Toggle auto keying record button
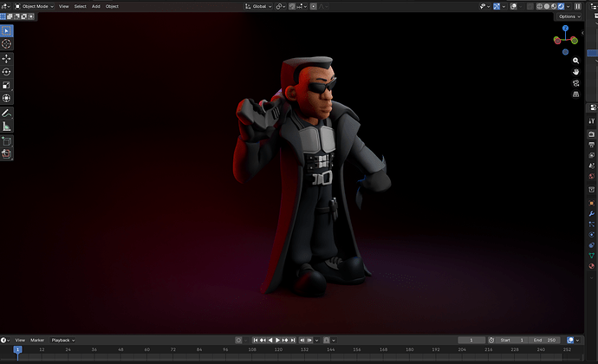This screenshot has width=598, height=364. pos(238,340)
